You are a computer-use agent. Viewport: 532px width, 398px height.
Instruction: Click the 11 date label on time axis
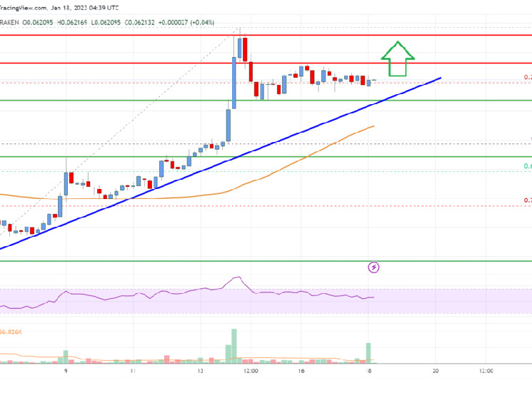[133, 371]
